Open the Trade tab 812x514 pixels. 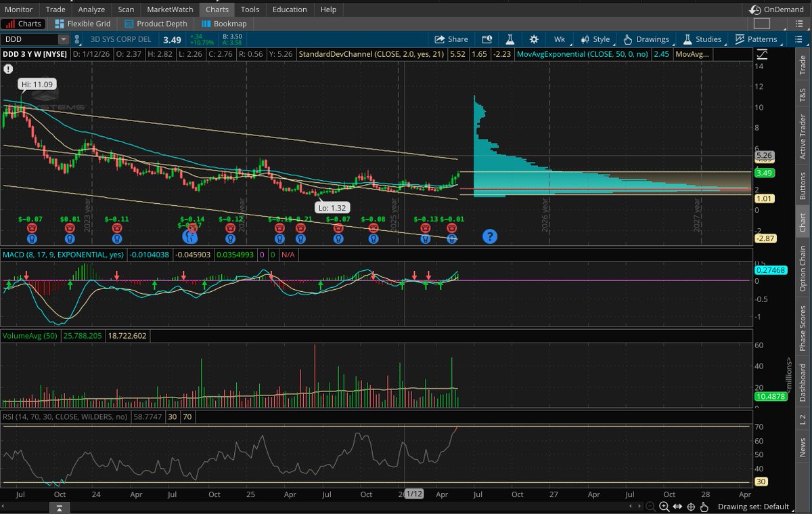(55, 9)
